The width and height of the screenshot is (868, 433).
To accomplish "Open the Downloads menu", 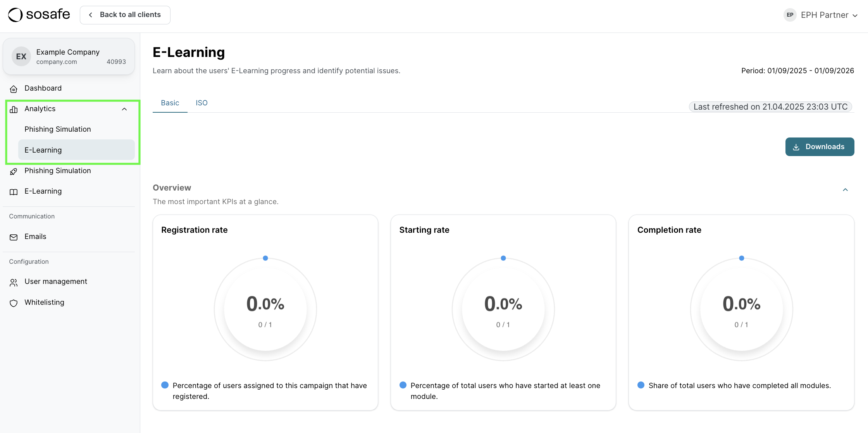I will point(820,147).
